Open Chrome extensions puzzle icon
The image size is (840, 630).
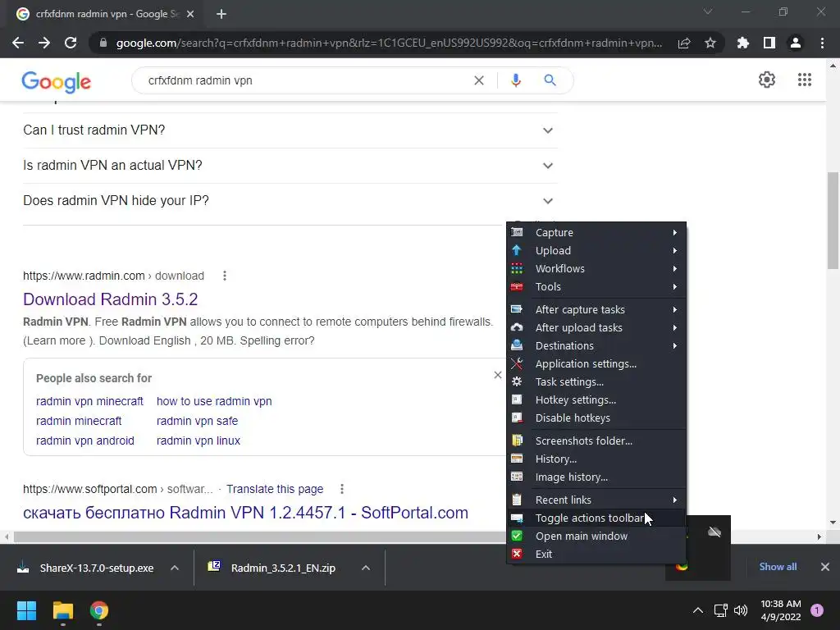[x=743, y=43]
